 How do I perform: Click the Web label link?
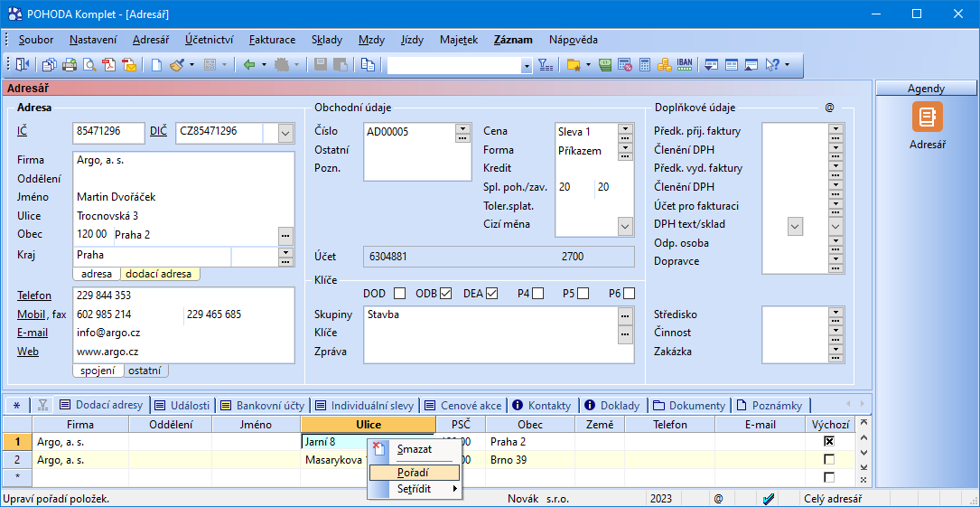[x=28, y=352]
